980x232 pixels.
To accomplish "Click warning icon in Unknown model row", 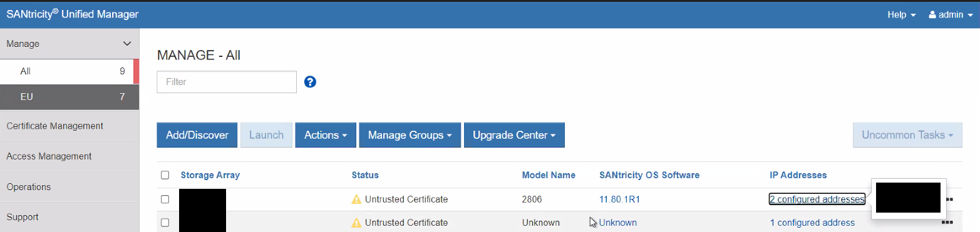I will [x=356, y=223].
